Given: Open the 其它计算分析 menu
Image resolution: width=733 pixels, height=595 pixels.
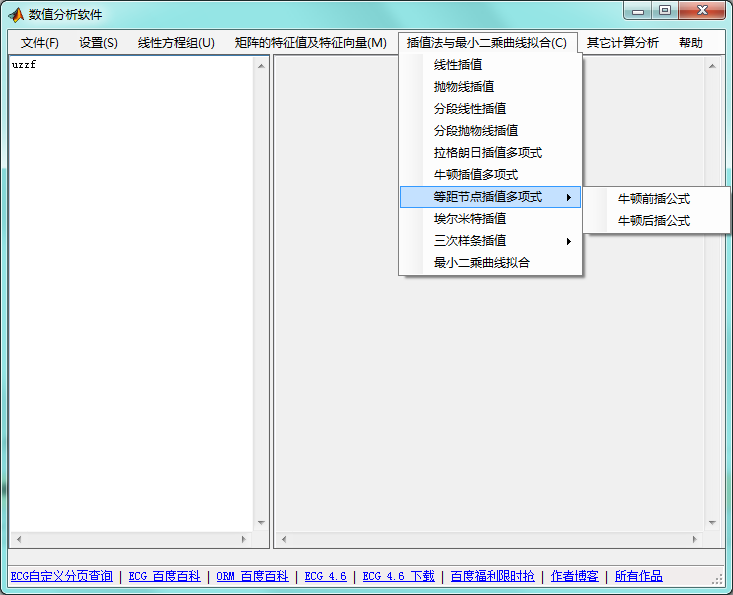Looking at the screenshot, I should [x=622, y=43].
